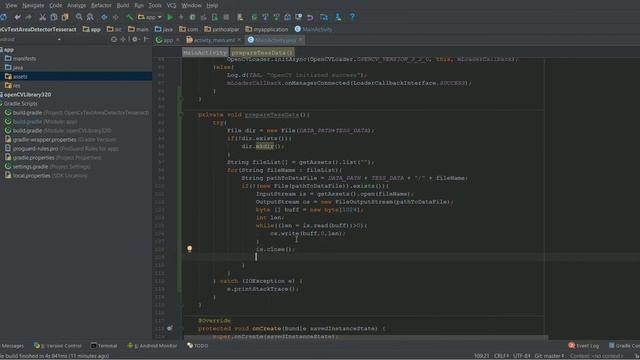Open the Navigate menu
This screenshot has height=360, width=640.
click(33, 5)
